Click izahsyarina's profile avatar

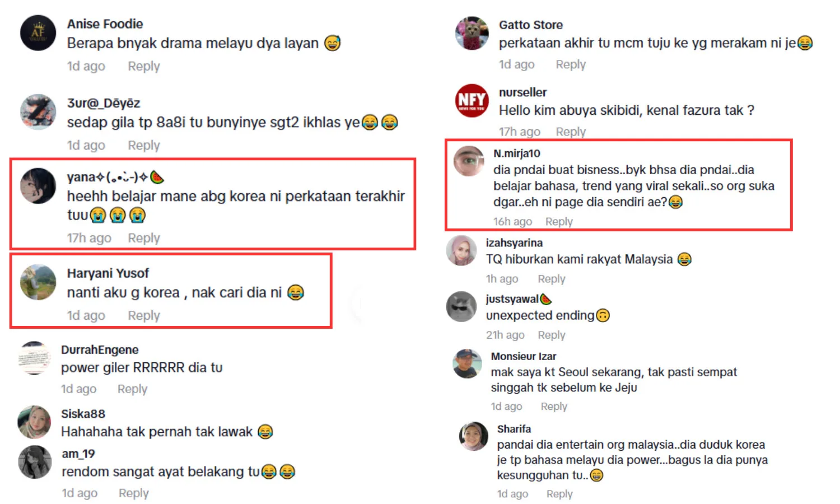coord(461,250)
